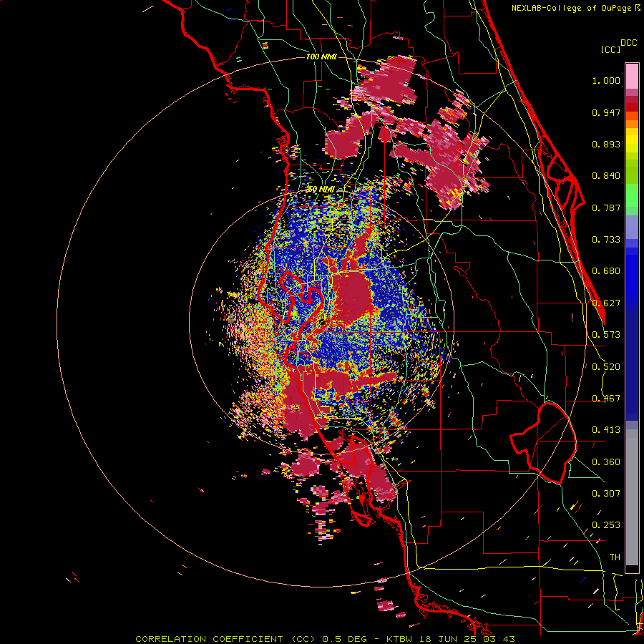The height and width of the screenshot is (644, 644).
Task: Click the 0.680 scale value
Action: click(x=606, y=271)
